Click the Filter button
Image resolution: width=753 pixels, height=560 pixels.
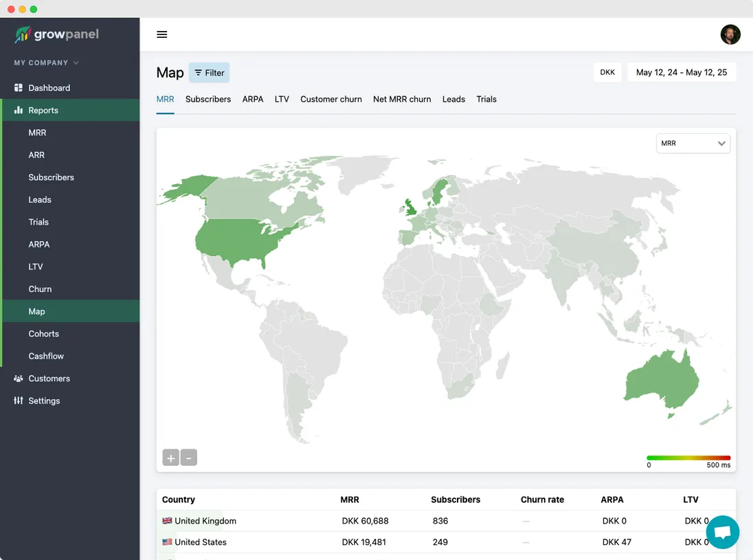point(209,73)
